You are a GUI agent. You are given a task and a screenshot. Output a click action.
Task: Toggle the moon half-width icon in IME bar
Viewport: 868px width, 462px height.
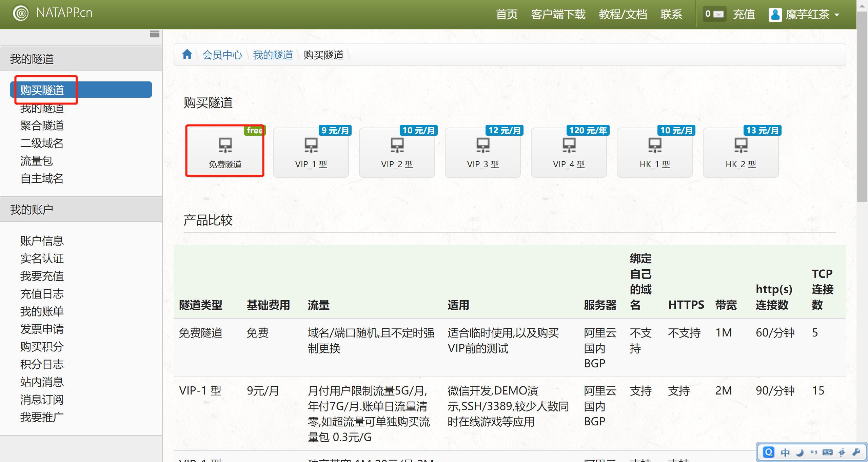(x=800, y=453)
